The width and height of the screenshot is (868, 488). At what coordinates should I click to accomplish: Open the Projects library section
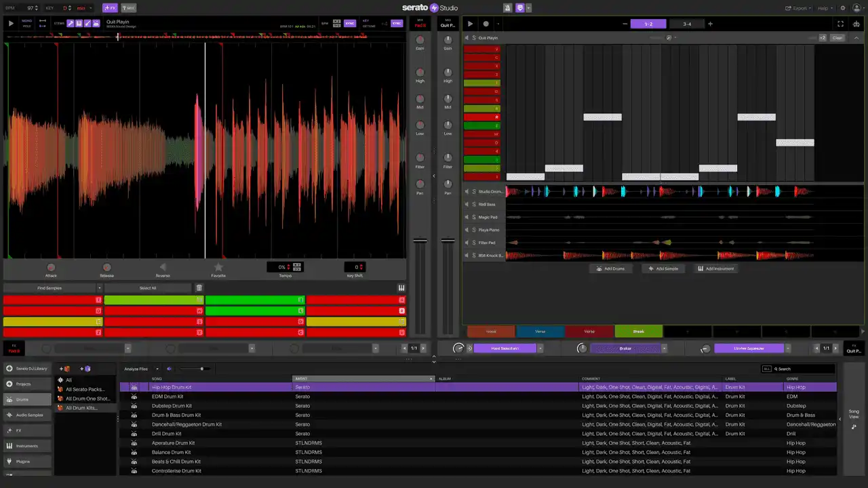point(27,384)
